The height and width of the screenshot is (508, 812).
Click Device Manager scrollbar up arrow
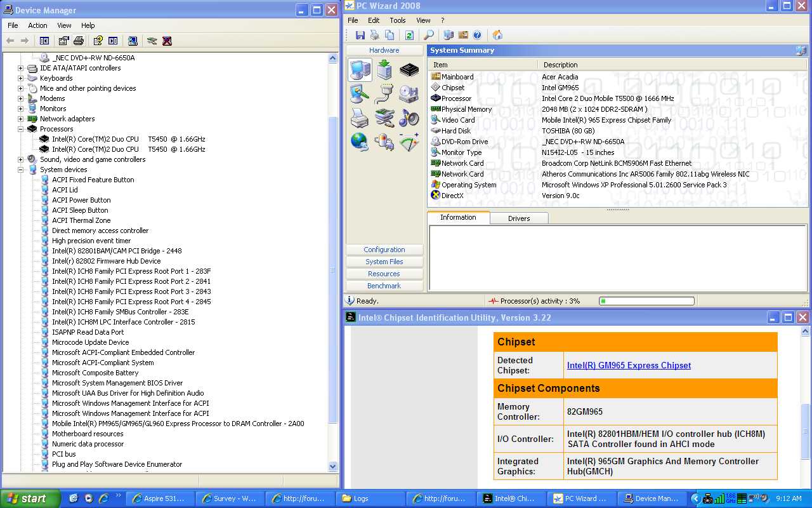tap(333, 58)
